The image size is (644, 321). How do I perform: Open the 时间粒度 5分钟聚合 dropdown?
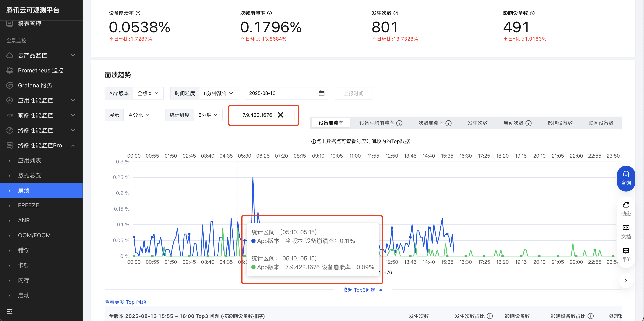point(218,93)
